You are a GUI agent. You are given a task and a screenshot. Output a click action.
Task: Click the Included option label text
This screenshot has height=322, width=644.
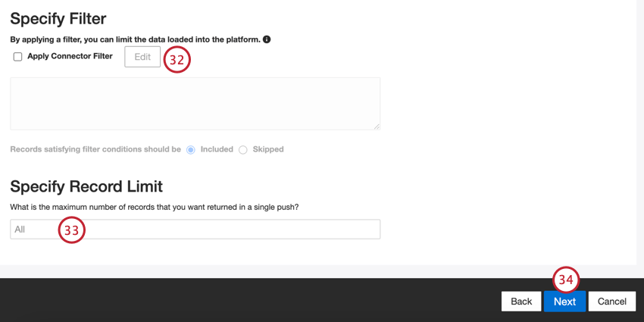pyautogui.click(x=217, y=149)
